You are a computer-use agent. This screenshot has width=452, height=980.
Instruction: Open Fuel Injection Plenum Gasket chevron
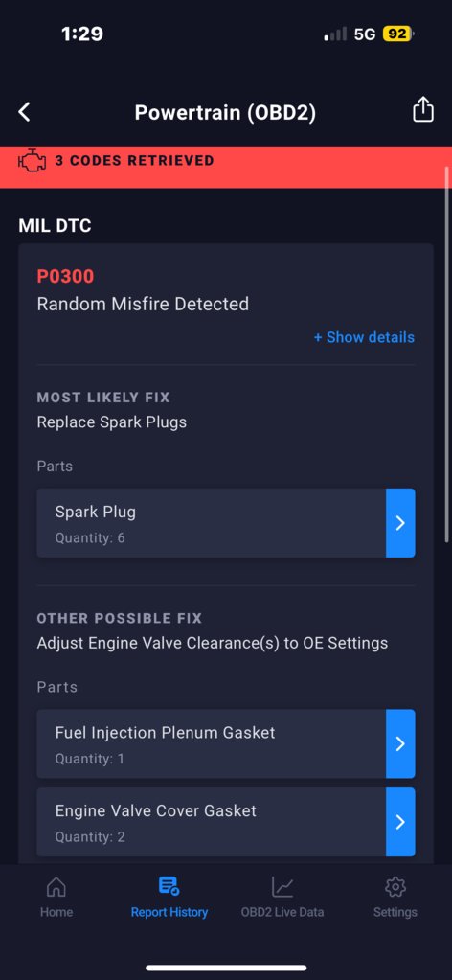[x=400, y=743]
